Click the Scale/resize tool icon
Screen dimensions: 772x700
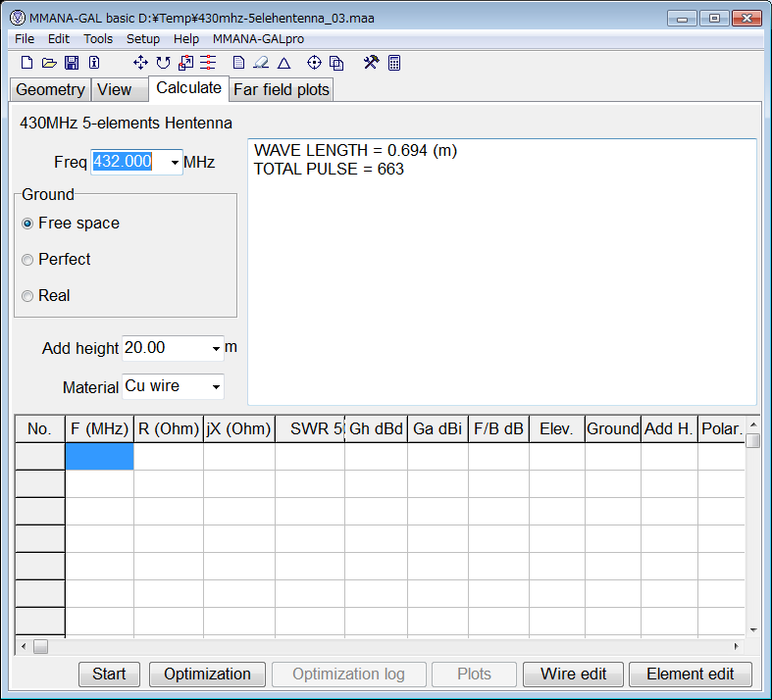click(x=185, y=63)
